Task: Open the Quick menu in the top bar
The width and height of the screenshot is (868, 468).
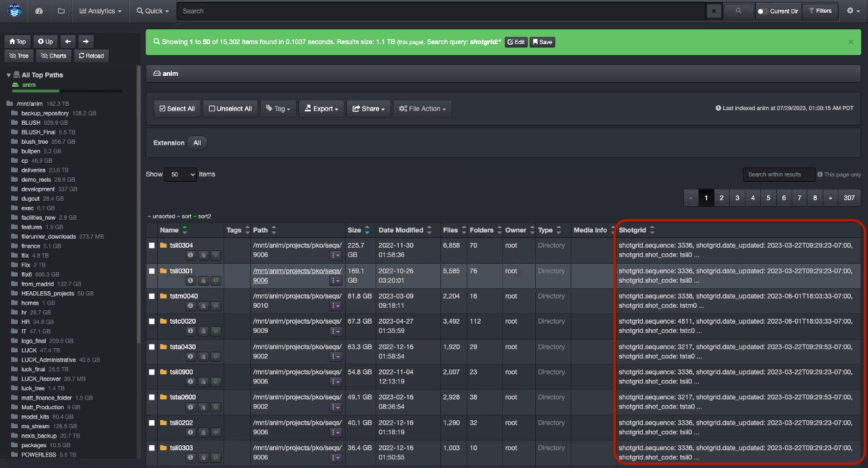Action: [152, 10]
